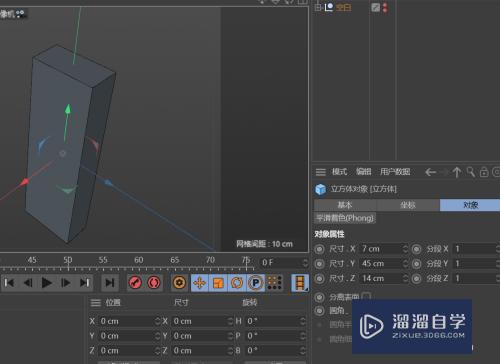The height and width of the screenshot is (364, 500).
Task: Step forward to the next frame
Action: pyautogui.click(x=66, y=283)
